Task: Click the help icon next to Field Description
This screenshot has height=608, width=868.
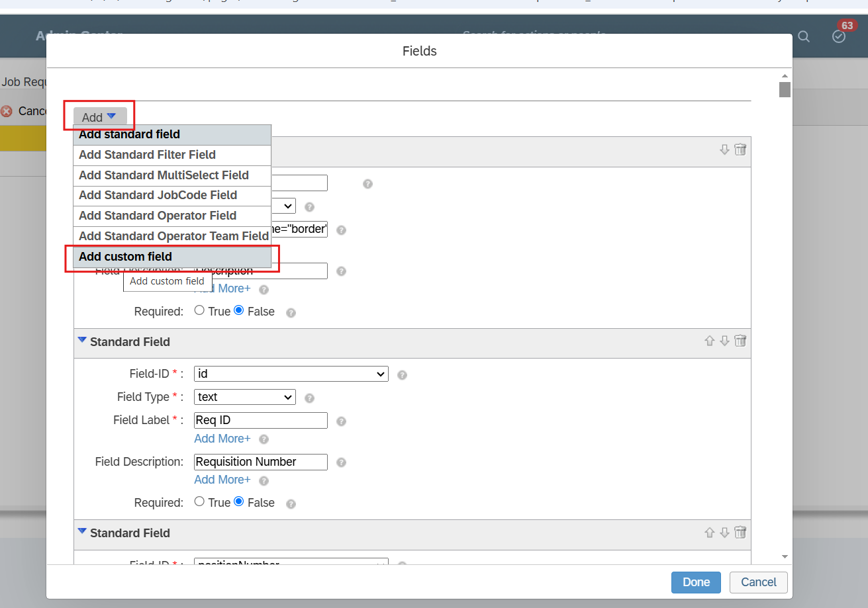Action: tap(341, 462)
